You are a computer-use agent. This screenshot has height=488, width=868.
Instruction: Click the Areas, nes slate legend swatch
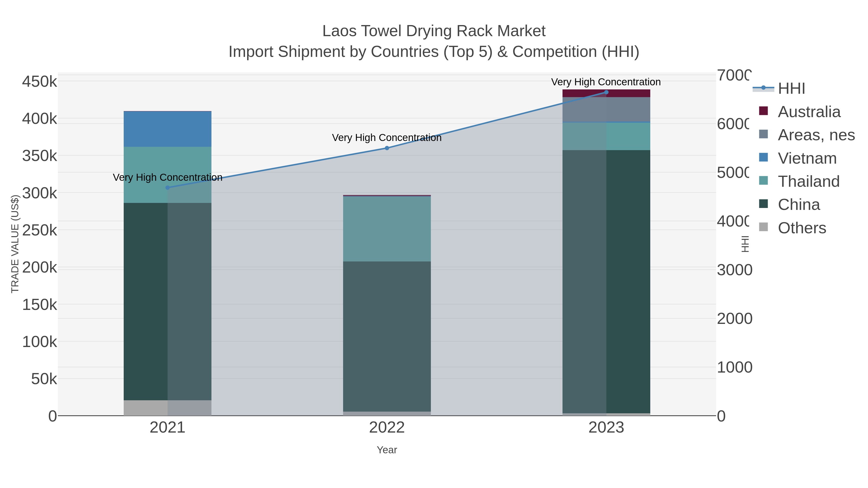[x=763, y=134]
